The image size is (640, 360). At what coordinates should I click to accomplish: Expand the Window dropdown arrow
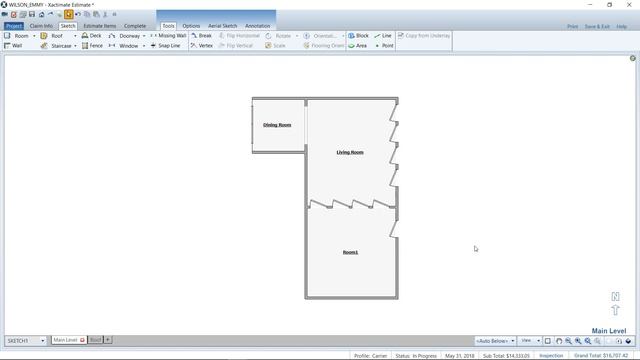point(144,46)
